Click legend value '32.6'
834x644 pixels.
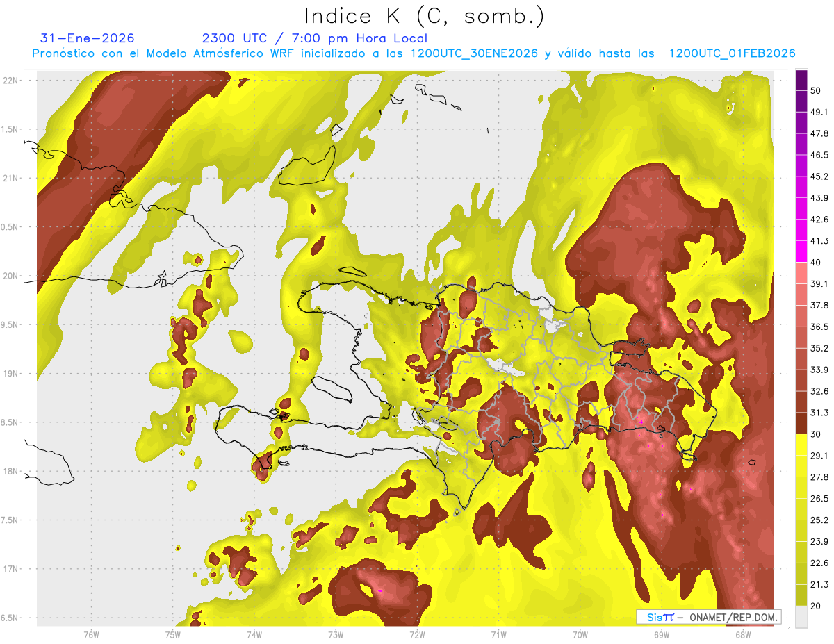819,391
